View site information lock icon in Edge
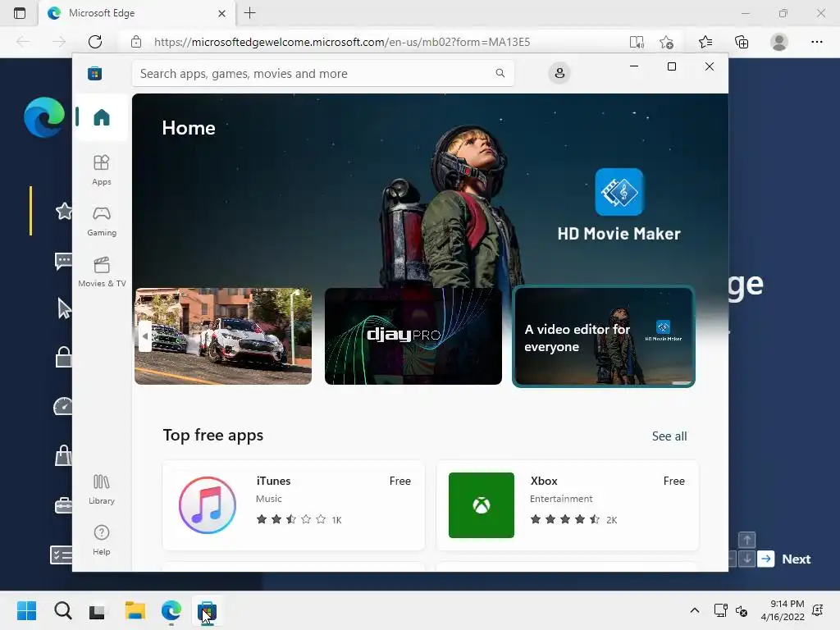This screenshot has height=630, width=840. (x=136, y=42)
